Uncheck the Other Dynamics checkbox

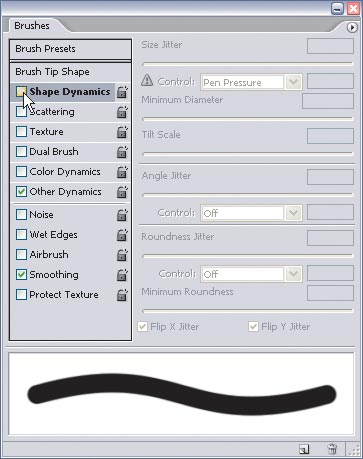point(21,191)
